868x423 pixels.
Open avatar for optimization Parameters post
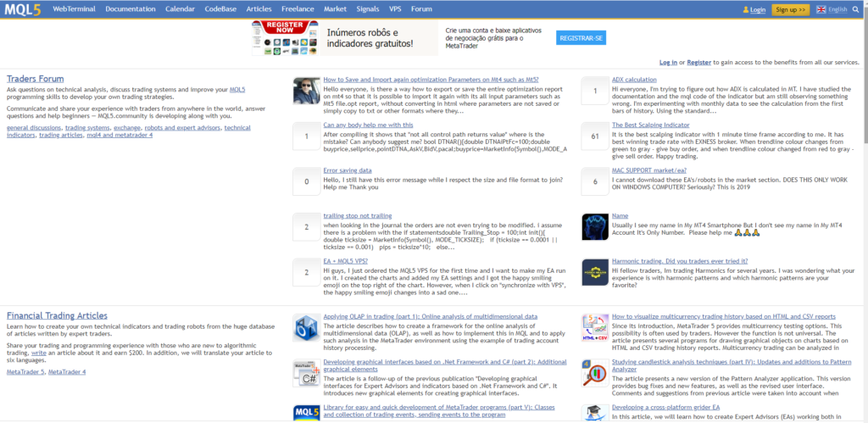306,91
